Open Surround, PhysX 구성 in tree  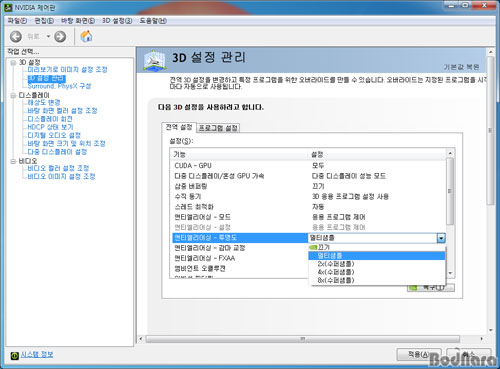(59, 86)
